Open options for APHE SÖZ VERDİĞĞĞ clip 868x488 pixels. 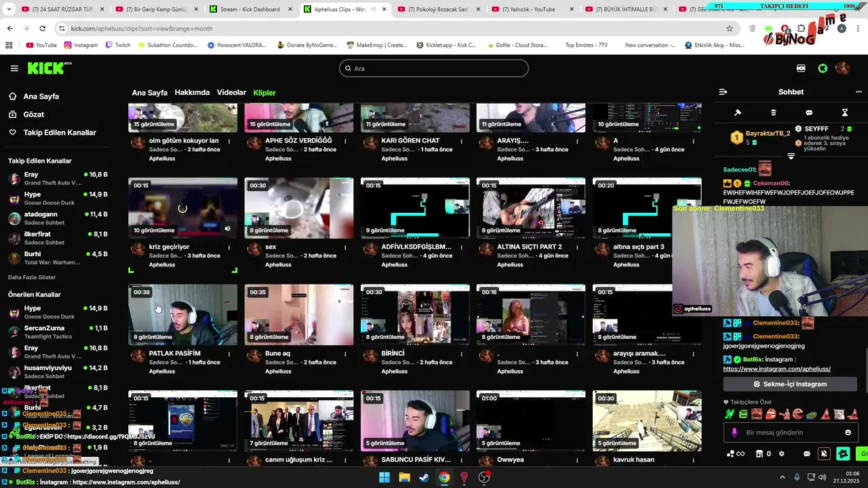(x=345, y=141)
